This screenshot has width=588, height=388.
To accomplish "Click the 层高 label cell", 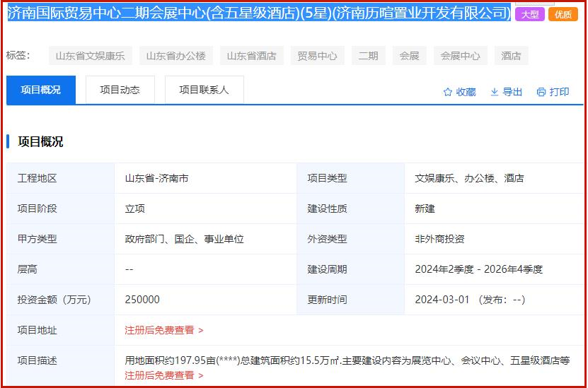I will [60, 269].
